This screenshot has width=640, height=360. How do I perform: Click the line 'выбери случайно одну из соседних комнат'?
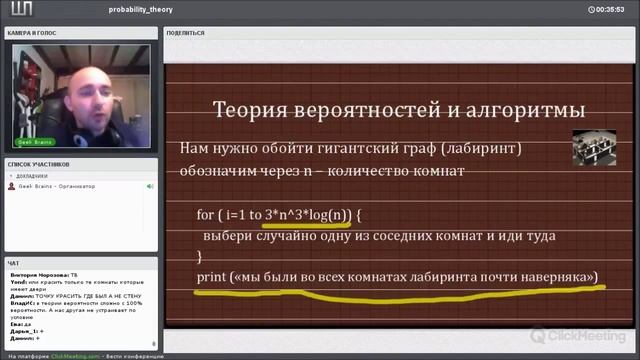coord(379,236)
